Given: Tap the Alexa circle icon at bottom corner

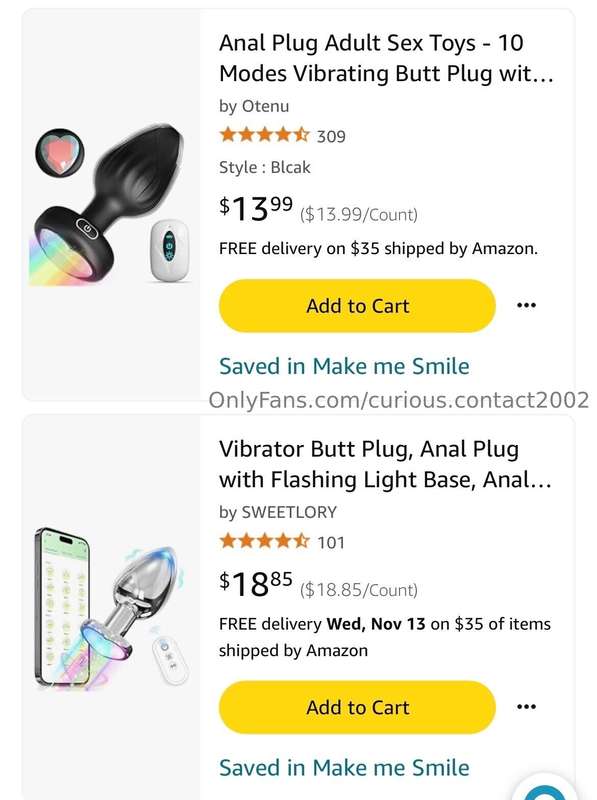Looking at the screenshot, I should 545,792.
